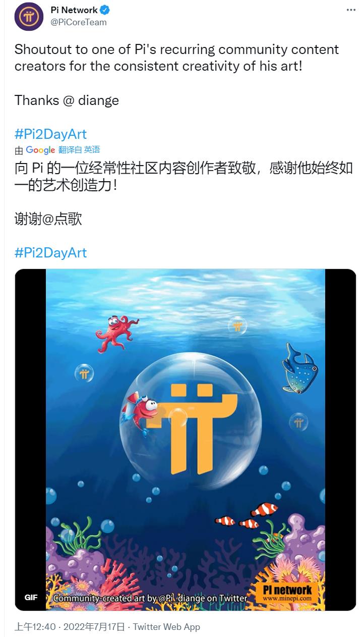The width and height of the screenshot is (364, 637).
Task: Open the three-dot more options menu
Action: (x=351, y=10)
